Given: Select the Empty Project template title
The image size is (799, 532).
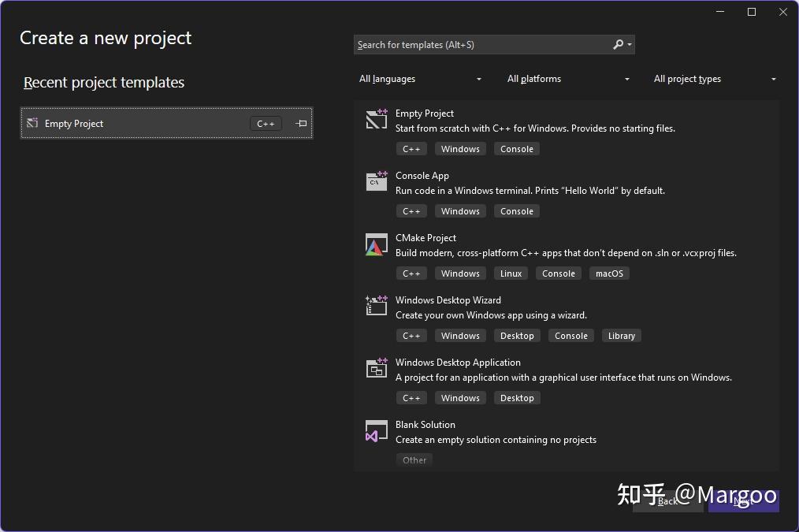Looking at the screenshot, I should [425, 113].
